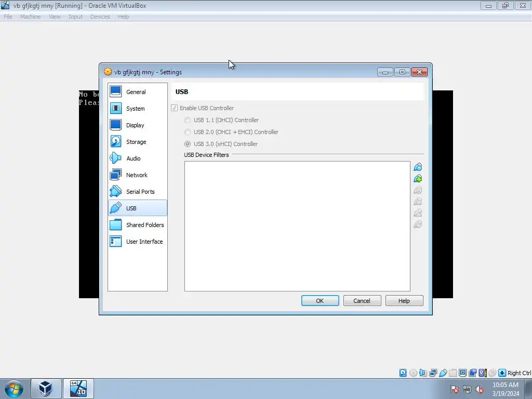Select the running VM taskbar button
Viewport: 532px width, 399px height.
point(78,389)
